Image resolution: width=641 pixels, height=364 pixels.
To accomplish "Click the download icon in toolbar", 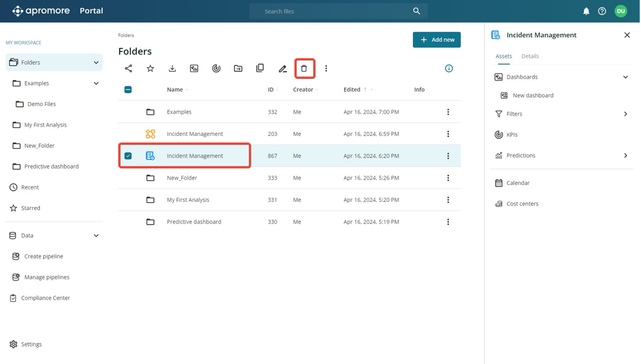I will point(172,69).
